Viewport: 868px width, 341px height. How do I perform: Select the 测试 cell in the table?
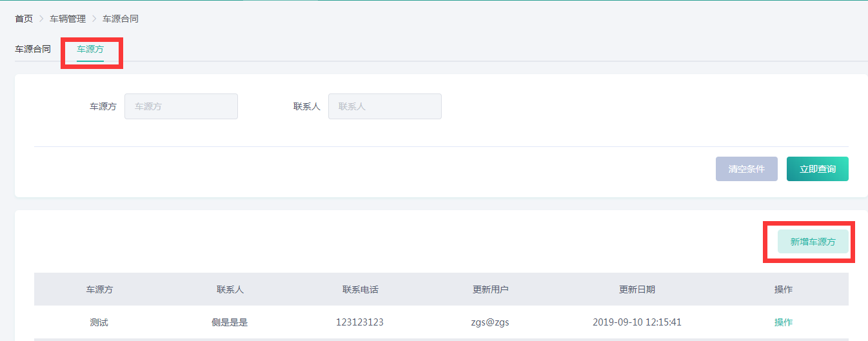pyautogui.click(x=99, y=322)
